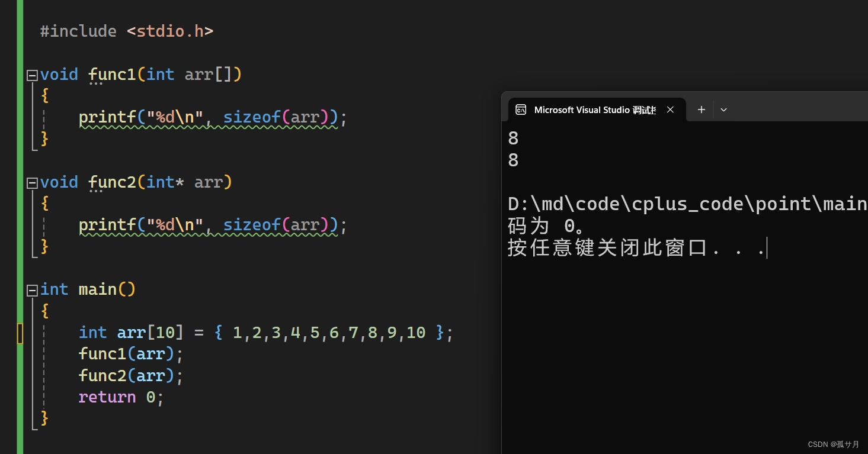
Task: Open terminal tab dropdown chevron
Action: click(723, 110)
